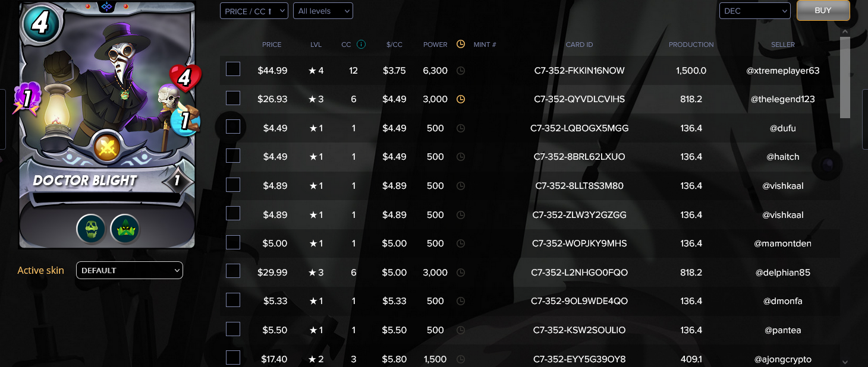Viewport: 868px width, 367px height.
Task: Check the box for the $29.99 level 3 listing
Action: [233, 271]
